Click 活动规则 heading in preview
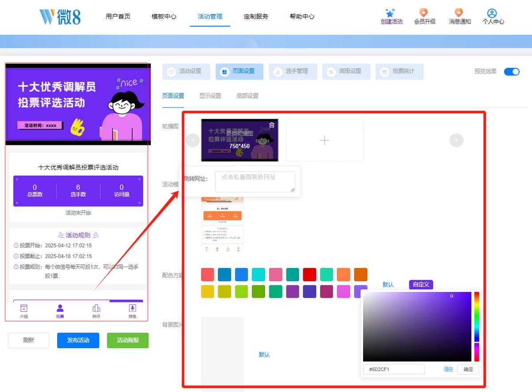Viewport: 532px width, 392px height. point(78,235)
